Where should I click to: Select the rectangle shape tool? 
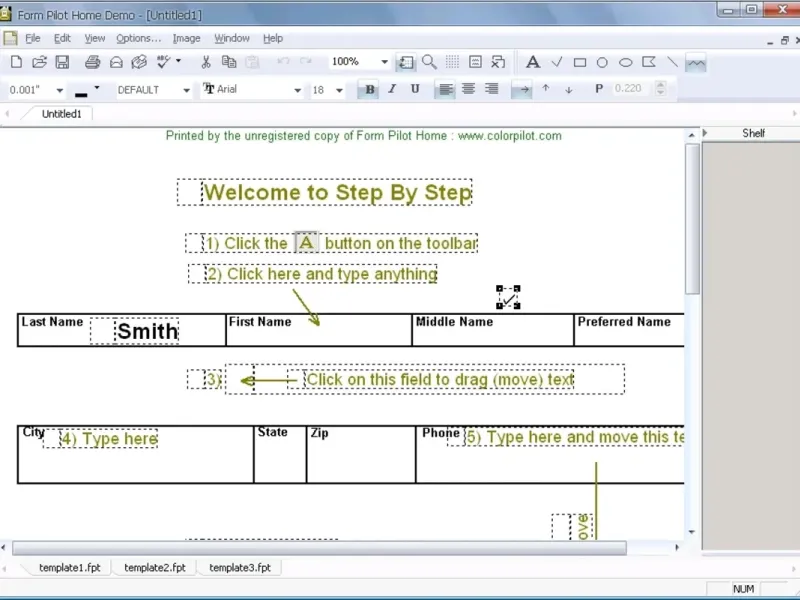(580, 63)
